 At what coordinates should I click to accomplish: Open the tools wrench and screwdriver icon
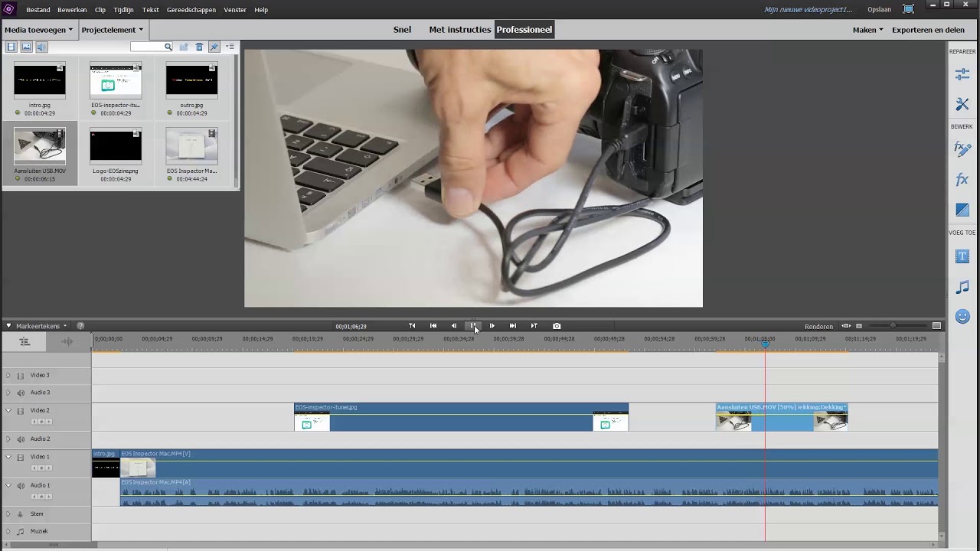tap(962, 103)
